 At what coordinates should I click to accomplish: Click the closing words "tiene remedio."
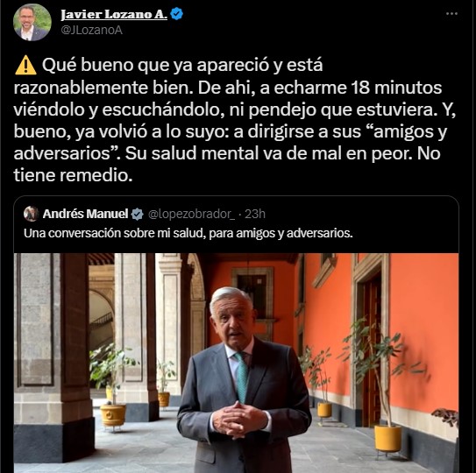pyautogui.click(x=73, y=176)
